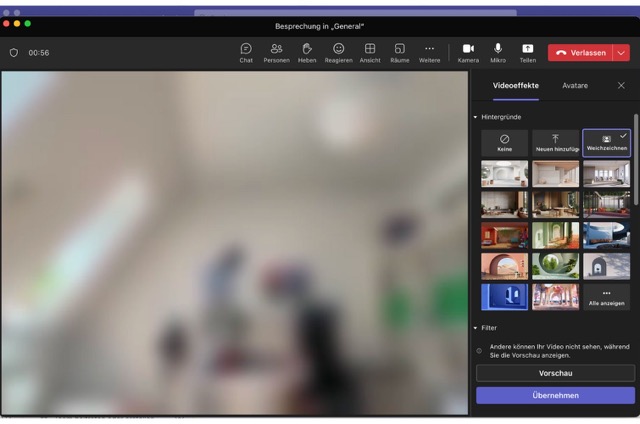Viewport: 640px width, 424px height.
Task: Click the Vorschau preview button
Action: (556, 373)
